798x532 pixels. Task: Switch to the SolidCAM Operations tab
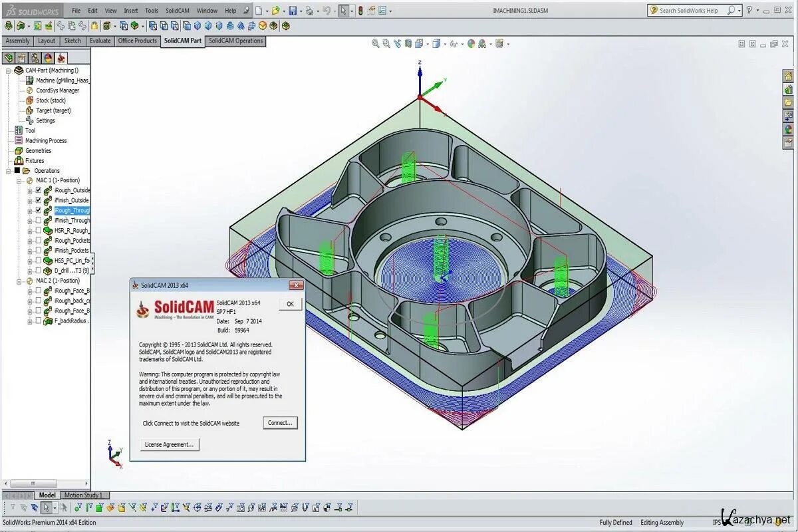[235, 41]
